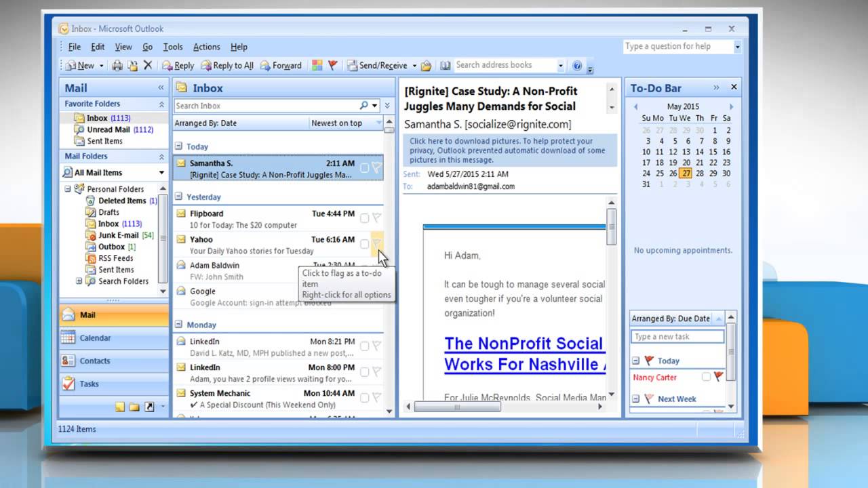The image size is (868, 488).
Task: Expand the Query Builder chevron beside search
Action: click(387, 106)
